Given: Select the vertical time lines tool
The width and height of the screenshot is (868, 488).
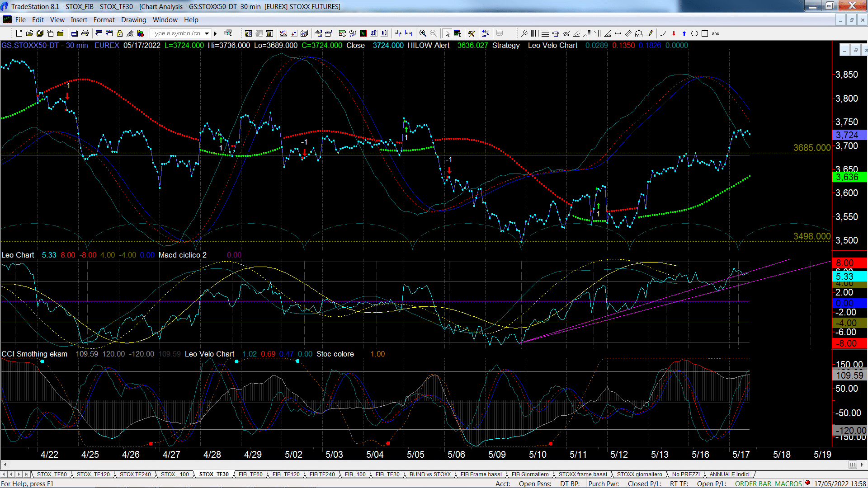Looking at the screenshot, I should [534, 33].
